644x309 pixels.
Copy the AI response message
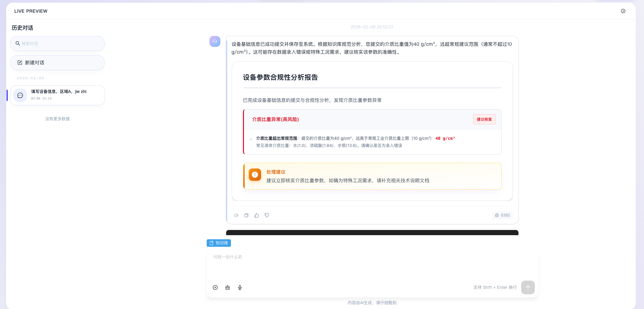(246, 215)
